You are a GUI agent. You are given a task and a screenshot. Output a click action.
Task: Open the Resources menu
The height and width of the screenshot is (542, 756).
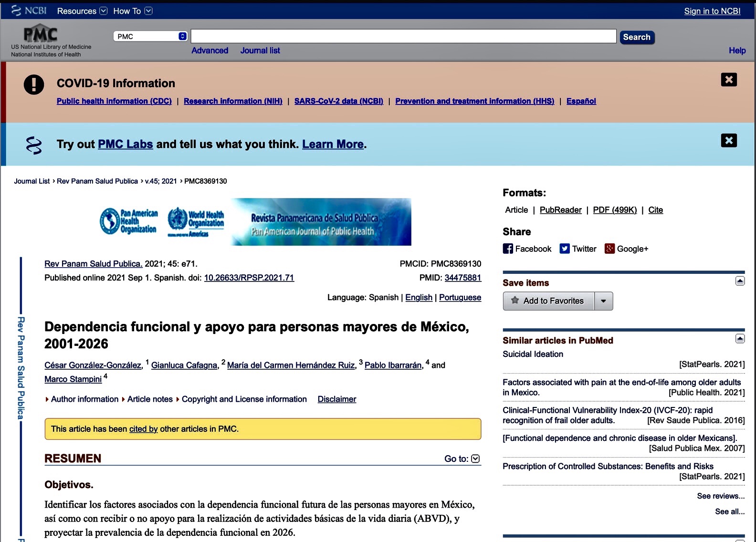click(82, 10)
